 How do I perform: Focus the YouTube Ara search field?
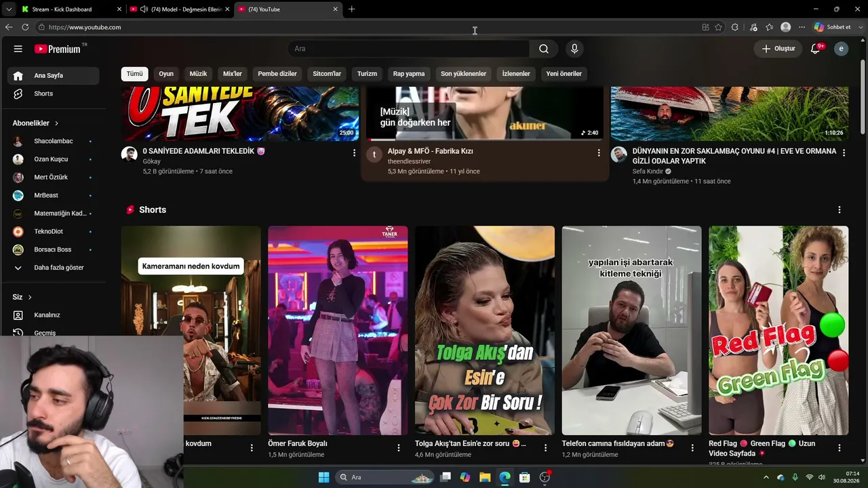410,49
